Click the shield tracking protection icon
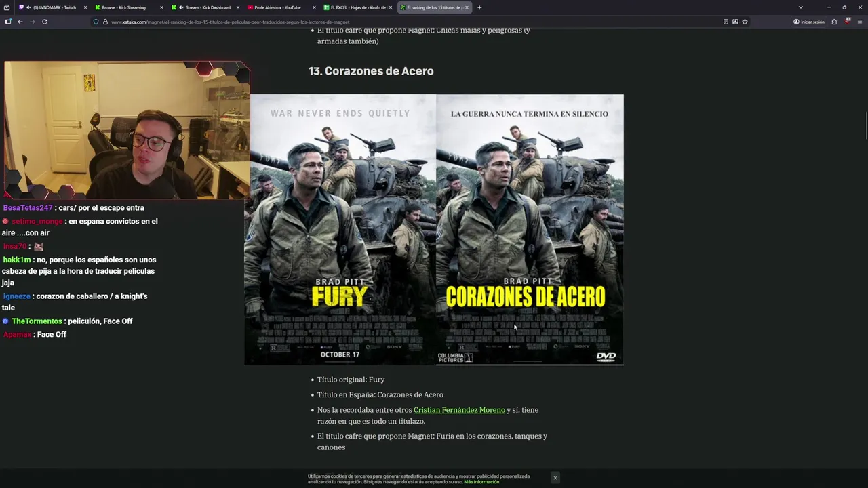Screen dimensions: 868x488 point(96,22)
